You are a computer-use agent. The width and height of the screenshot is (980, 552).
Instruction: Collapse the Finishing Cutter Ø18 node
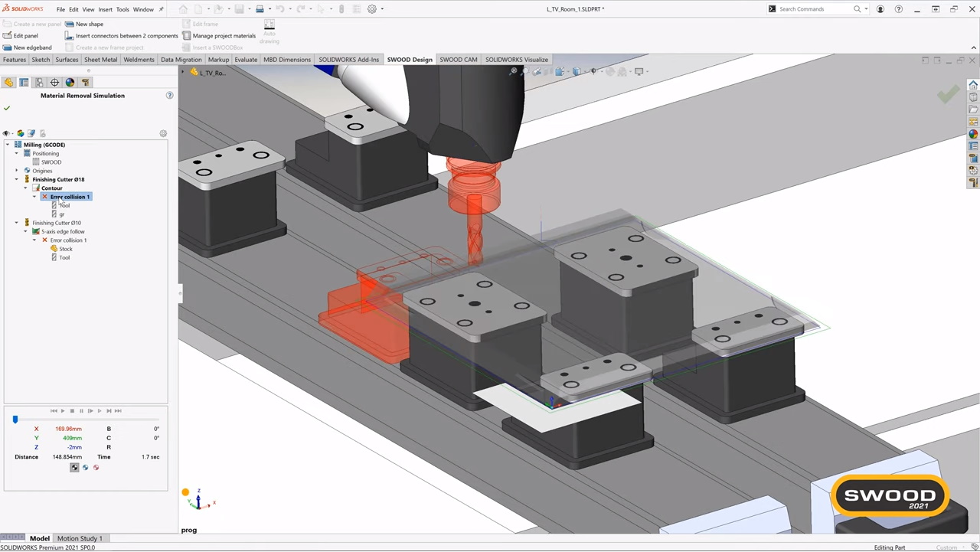pos(16,179)
